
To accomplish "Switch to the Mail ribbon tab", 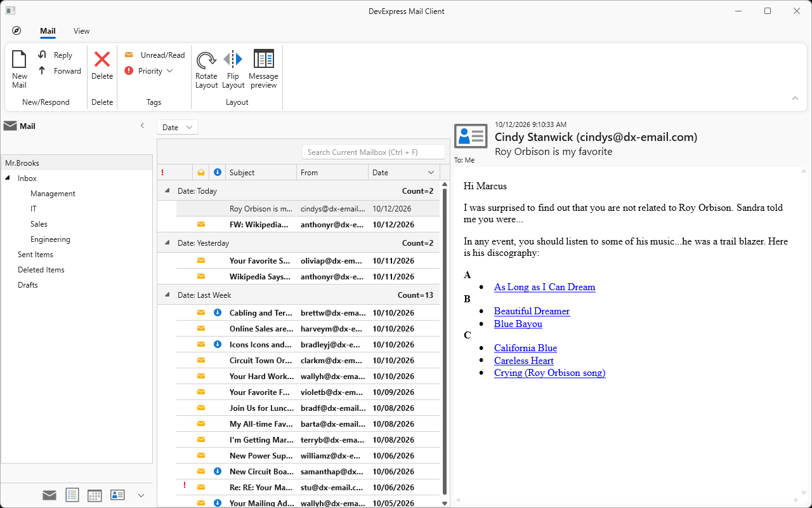I will (48, 31).
